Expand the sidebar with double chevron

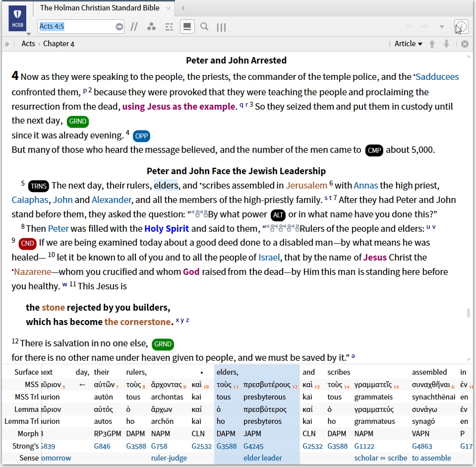pos(7,44)
